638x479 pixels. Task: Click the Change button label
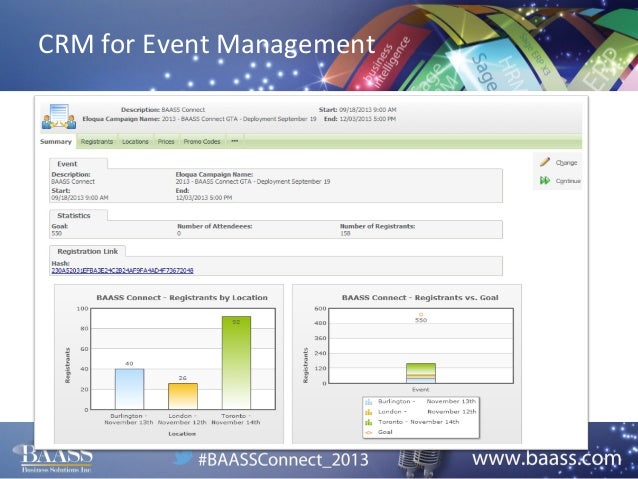click(x=566, y=162)
